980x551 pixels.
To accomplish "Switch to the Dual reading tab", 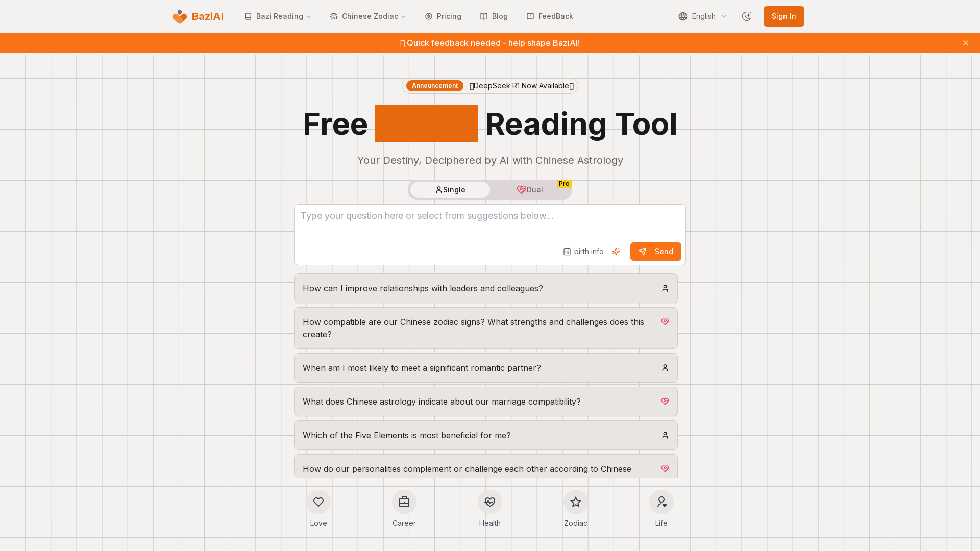I will 530,190.
